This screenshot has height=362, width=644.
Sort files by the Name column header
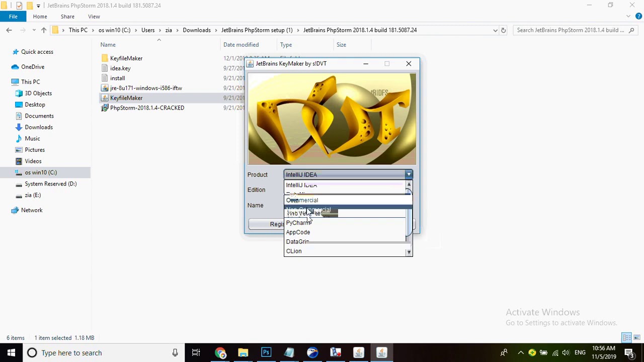coord(108,45)
